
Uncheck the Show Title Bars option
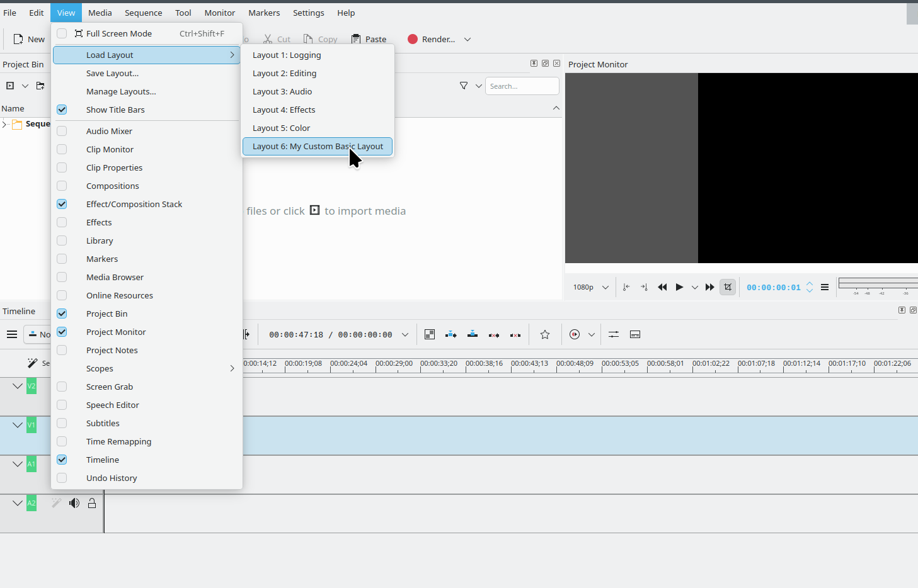click(62, 110)
